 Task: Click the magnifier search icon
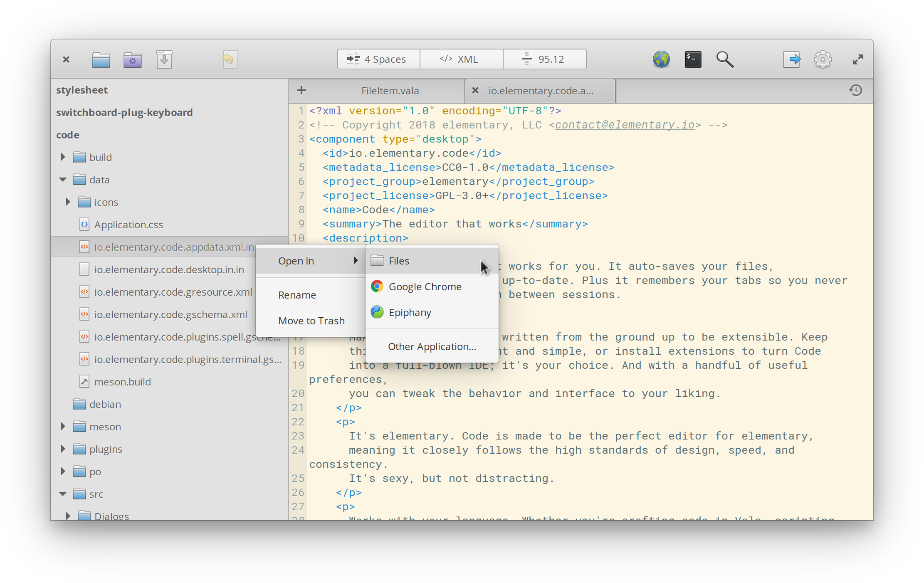click(x=724, y=59)
